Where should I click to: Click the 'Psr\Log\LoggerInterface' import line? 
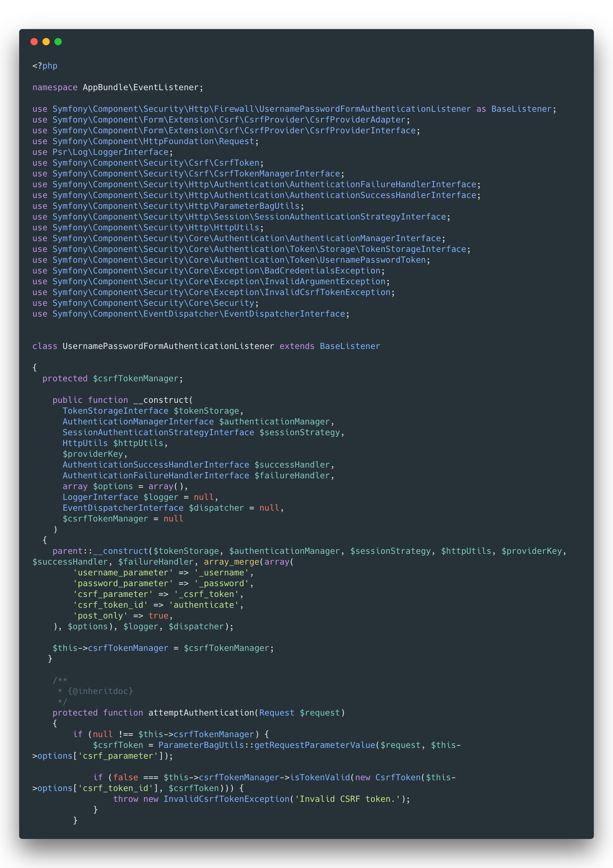pyautogui.click(x=103, y=152)
